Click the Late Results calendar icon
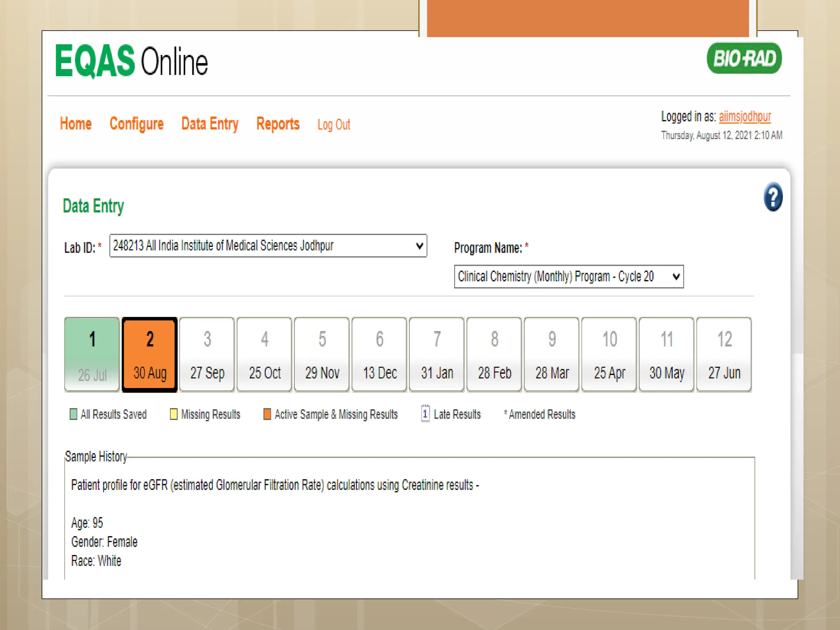 [425, 413]
